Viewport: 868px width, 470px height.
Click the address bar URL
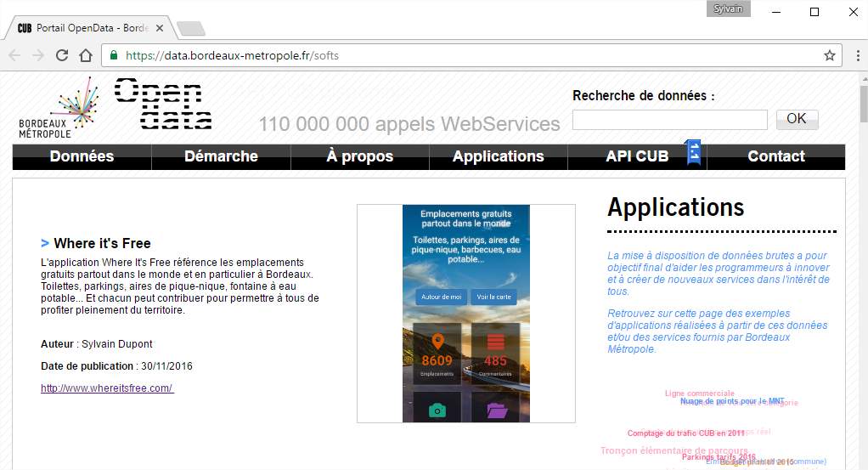coord(233,55)
